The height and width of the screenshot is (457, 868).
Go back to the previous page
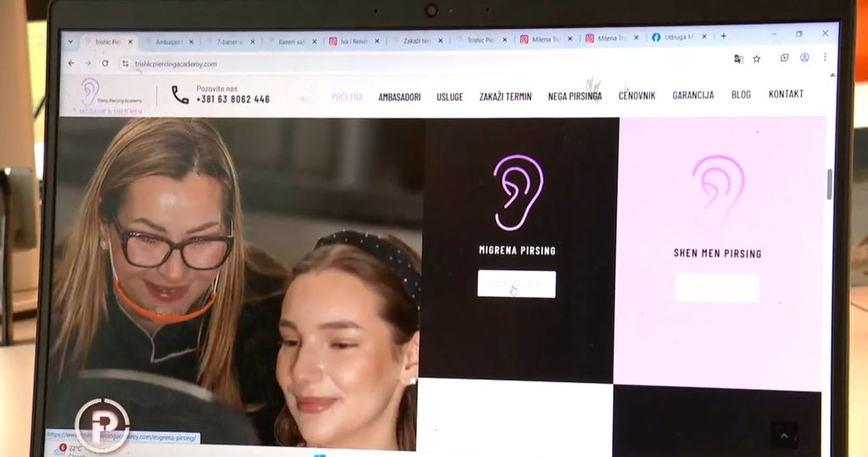tap(71, 64)
